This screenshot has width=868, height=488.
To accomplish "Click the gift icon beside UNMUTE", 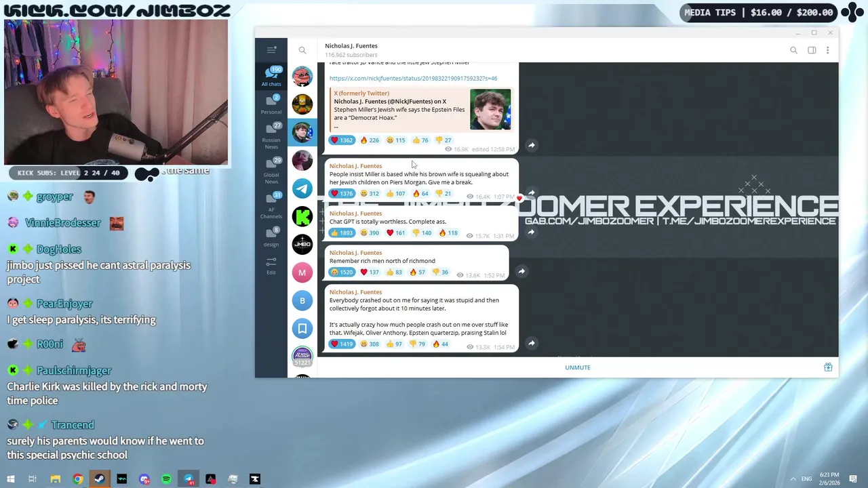I will point(828,367).
